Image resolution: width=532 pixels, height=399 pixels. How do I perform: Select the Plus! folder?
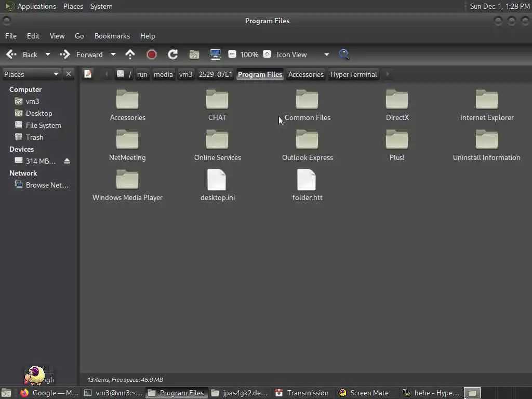tap(397, 145)
